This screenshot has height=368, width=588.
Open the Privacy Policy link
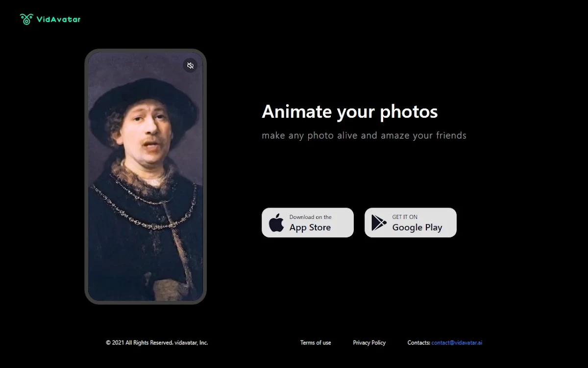pyautogui.click(x=369, y=342)
